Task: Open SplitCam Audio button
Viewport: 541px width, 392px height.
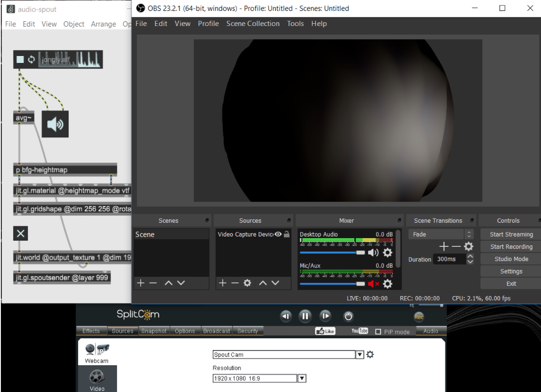Action: tap(431, 331)
